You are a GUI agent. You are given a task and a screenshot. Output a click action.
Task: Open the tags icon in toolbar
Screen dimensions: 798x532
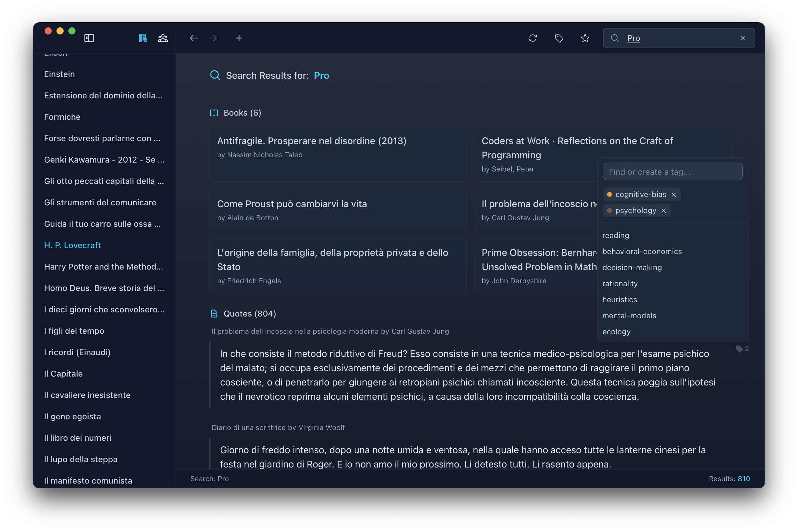click(559, 38)
